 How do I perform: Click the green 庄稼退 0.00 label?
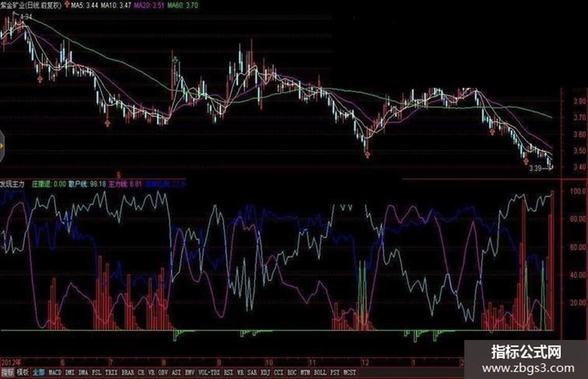pyautogui.click(x=49, y=184)
